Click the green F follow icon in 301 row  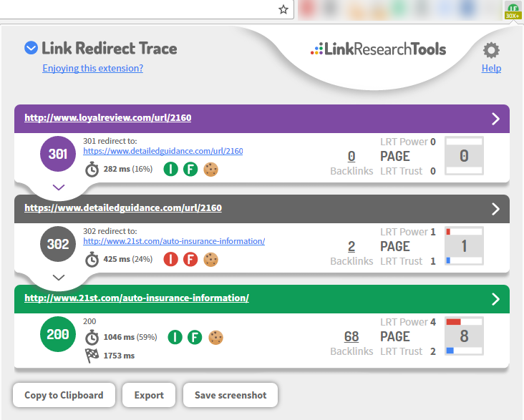pos(190,169)
